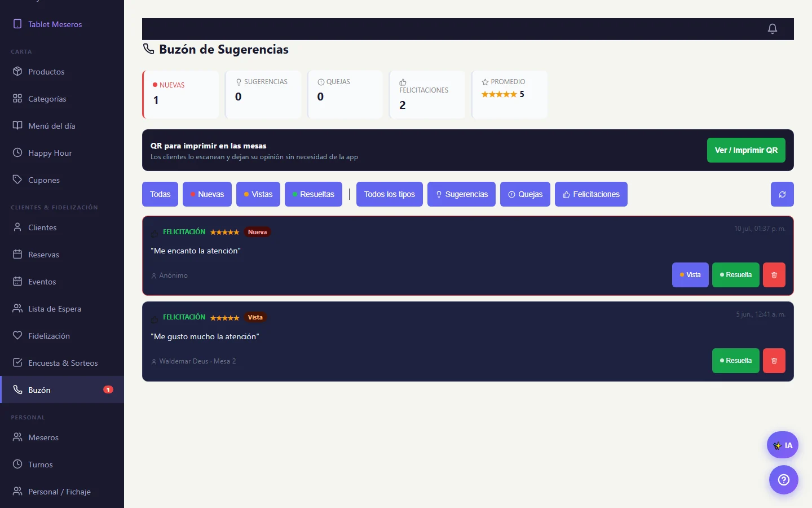Click the Promedio rating card
The width and height of the screenshot is (812, 508).
pos(509,94)
